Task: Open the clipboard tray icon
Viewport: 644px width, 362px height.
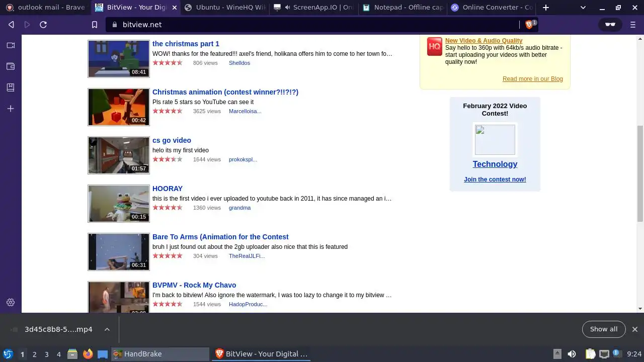Action: [590, 354]
